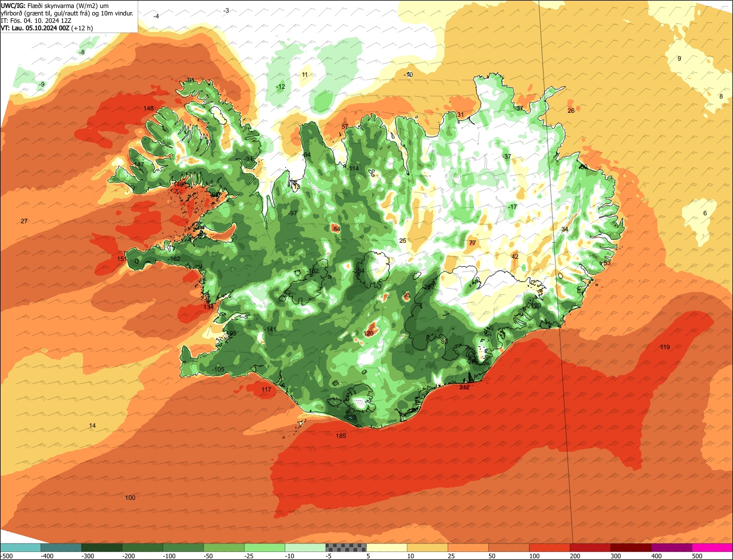Click the pale yellow legend swatch beside 5
Image resolution: width=733 pixels, height=560 pixels.
387,547
